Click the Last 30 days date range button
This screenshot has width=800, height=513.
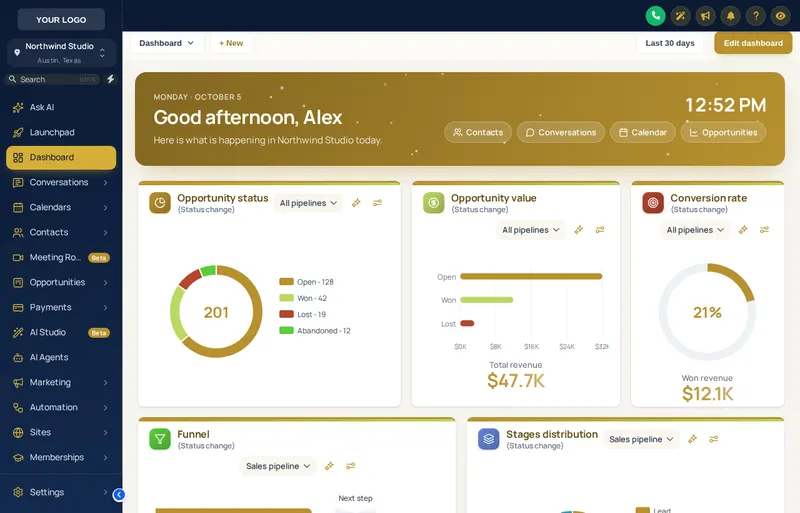click(x=669, y=43)
